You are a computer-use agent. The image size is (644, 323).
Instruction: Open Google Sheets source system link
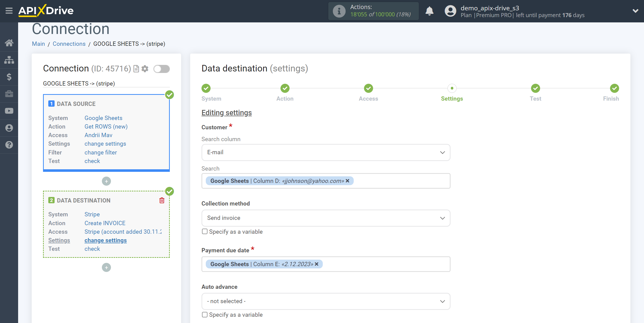(103, 118)
